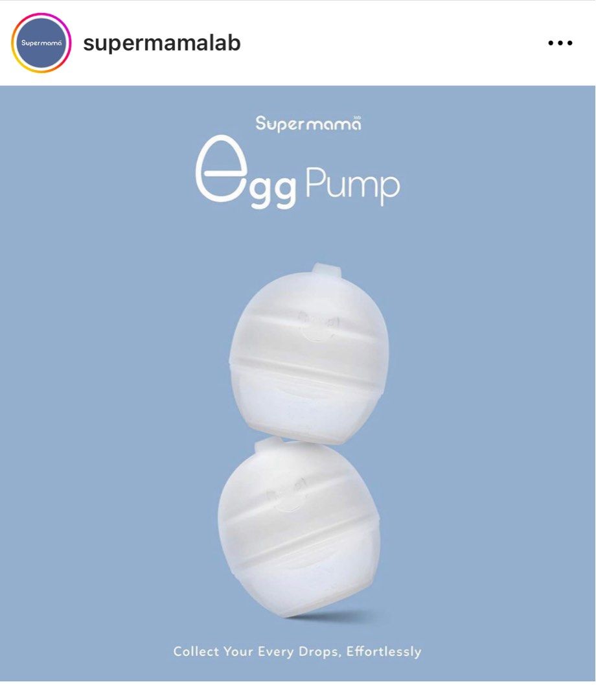Screen dimensions: 596x700
Task: Click the 'Collect Your Every Drops, Effortlessly' tagline
Action: click(297, 651)
